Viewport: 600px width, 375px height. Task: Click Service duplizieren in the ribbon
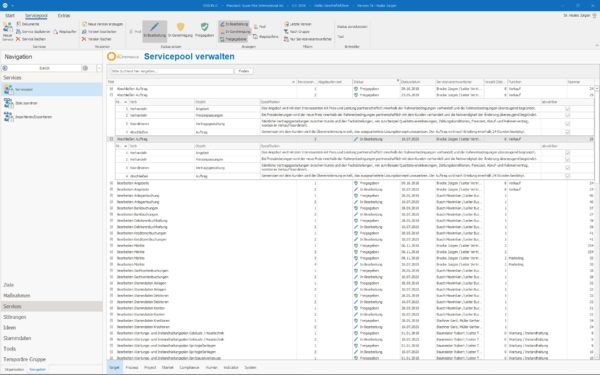(33, 32)
